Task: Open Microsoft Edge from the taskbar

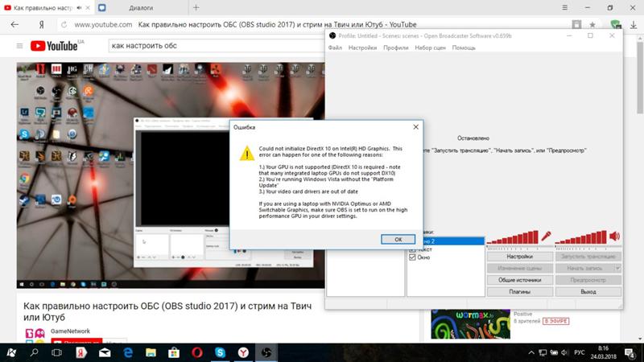Action: point(128,352)
